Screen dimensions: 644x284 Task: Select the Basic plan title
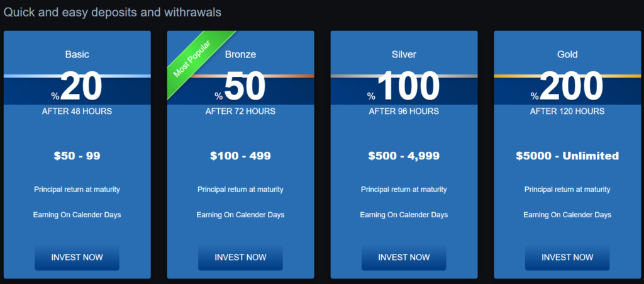pyautogui.click(x=77, y=55)
